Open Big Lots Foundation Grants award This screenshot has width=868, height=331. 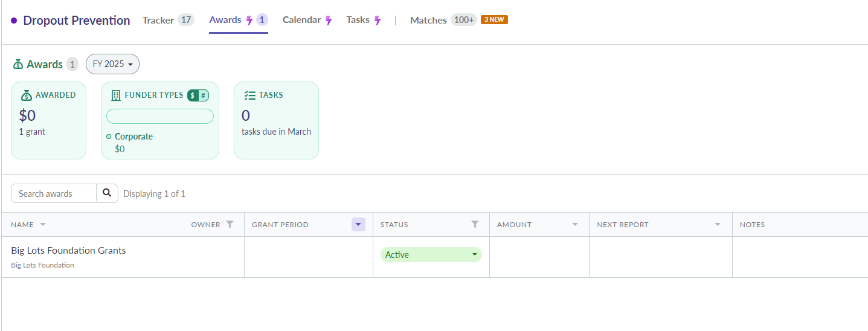tap(68, 251)
